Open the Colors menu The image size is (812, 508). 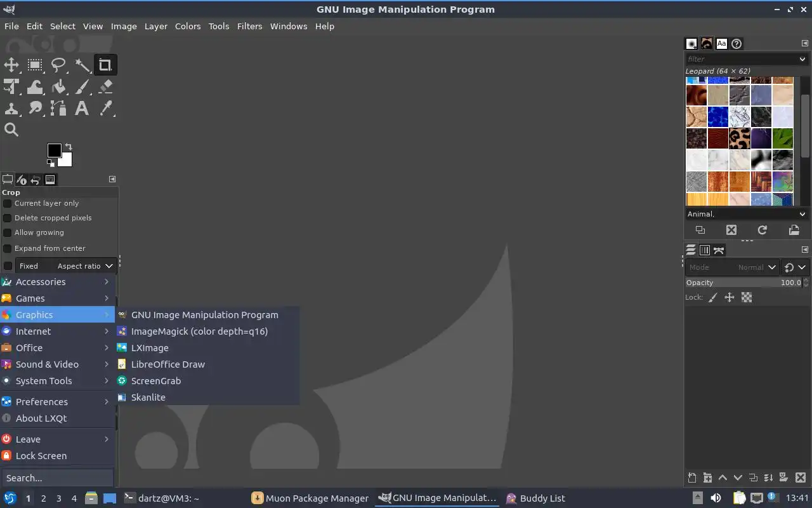pos(188,26)
